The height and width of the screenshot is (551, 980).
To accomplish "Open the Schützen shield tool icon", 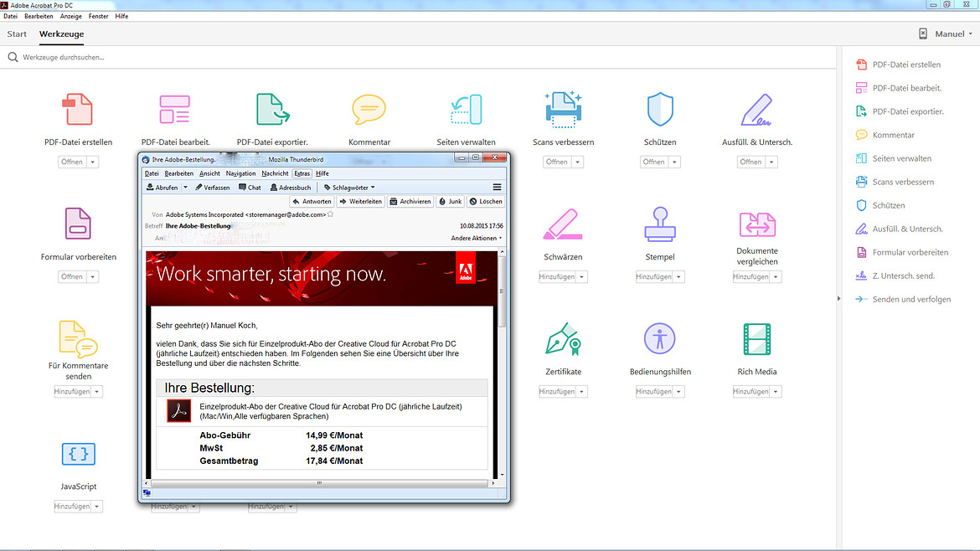I will point(660,110).
